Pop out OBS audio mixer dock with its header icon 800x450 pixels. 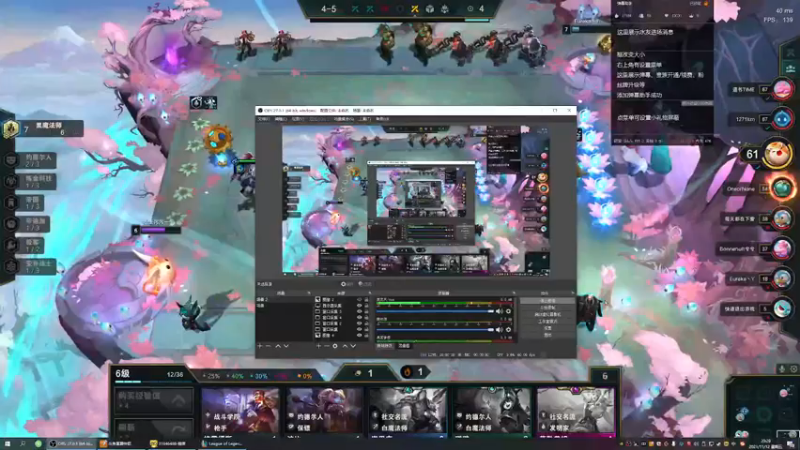(x=514, y=293)
